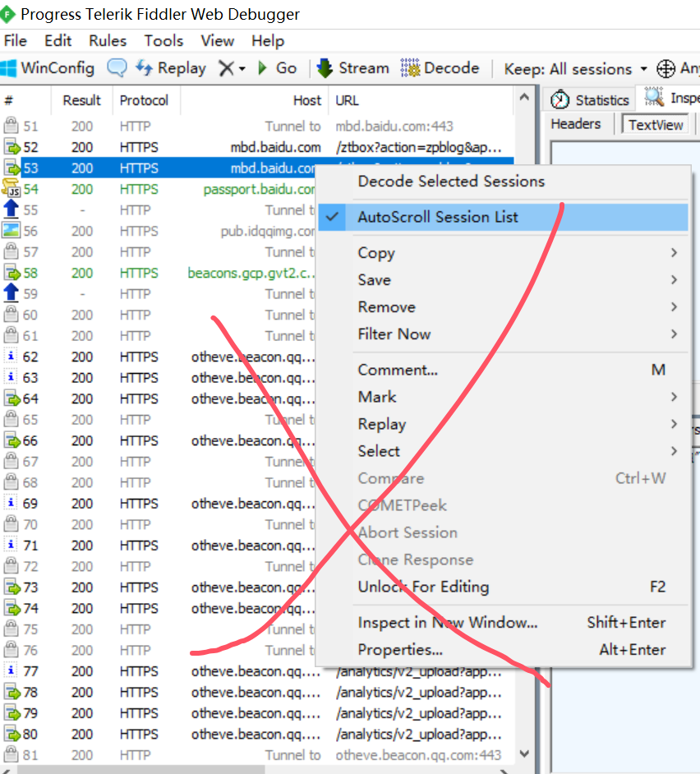Click the horizontal scrollbar of session list
700x774 pixels.
click(x=140, y=770)
